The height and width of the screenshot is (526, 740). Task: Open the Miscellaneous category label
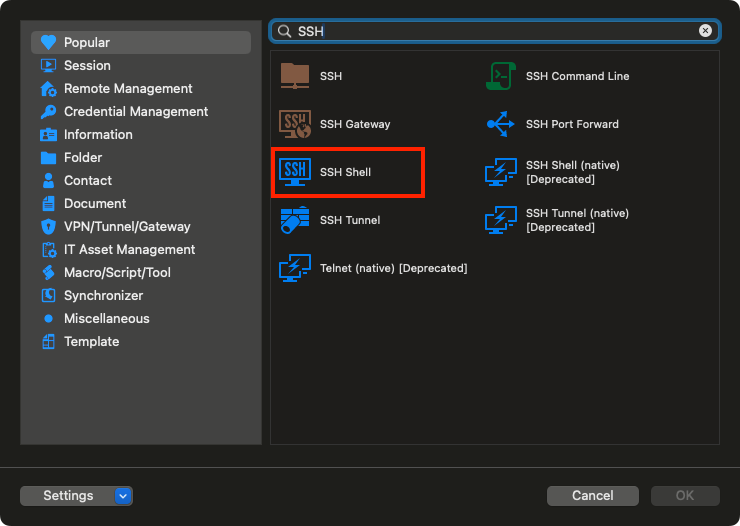coord(107,319)
